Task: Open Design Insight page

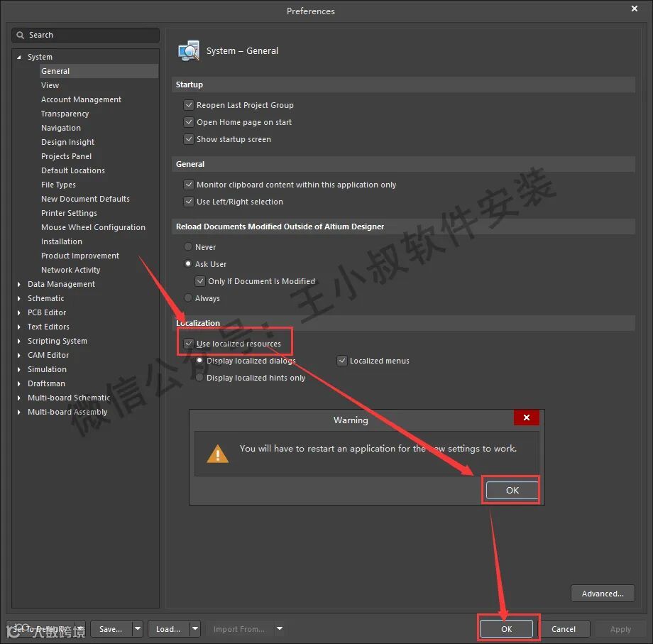Action: [x=67, y=142]
